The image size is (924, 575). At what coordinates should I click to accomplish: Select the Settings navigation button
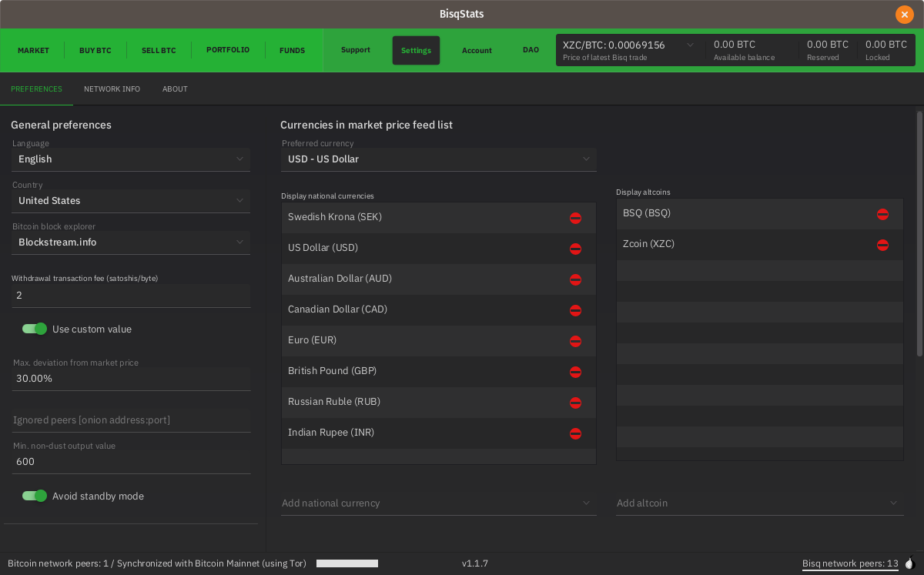click(416, 51)
